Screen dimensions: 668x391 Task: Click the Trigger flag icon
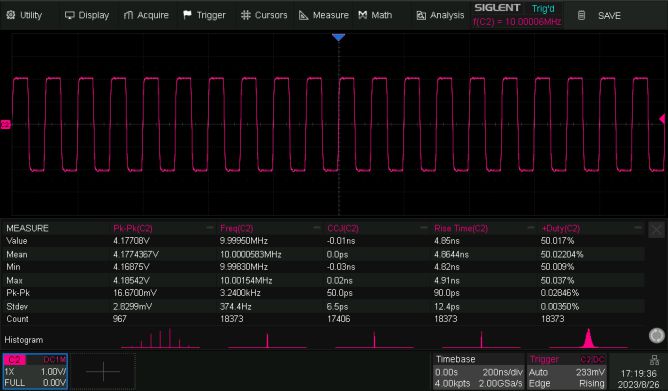click(187, 15)
